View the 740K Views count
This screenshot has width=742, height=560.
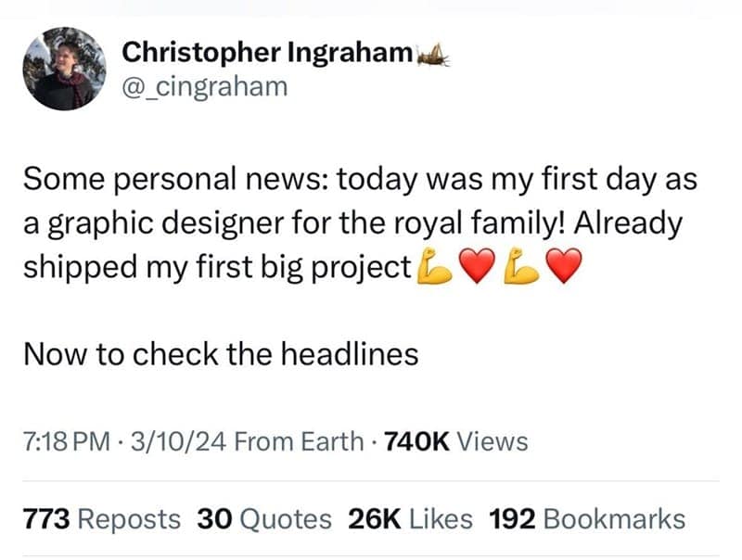(454, 441)
